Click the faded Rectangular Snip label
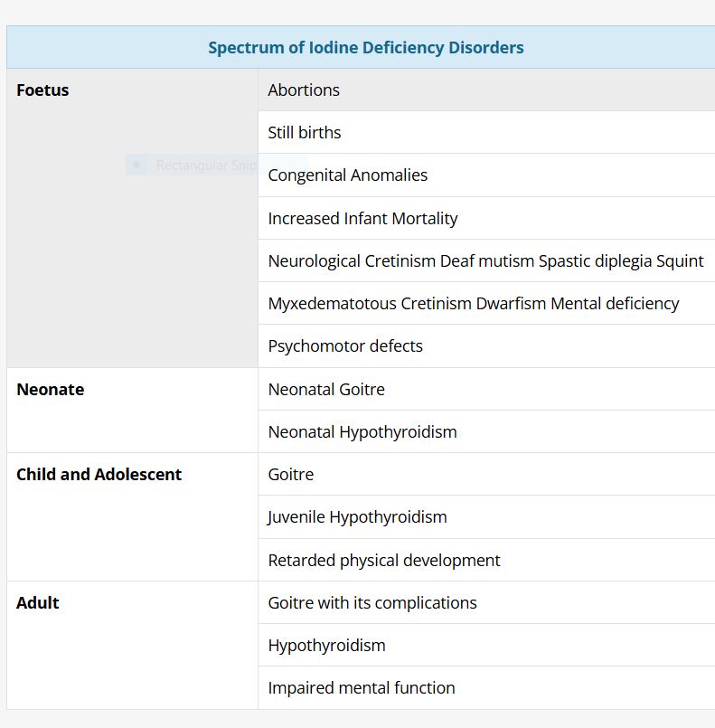The height and width of the screenshot is (728, 715). click(206, 165)
